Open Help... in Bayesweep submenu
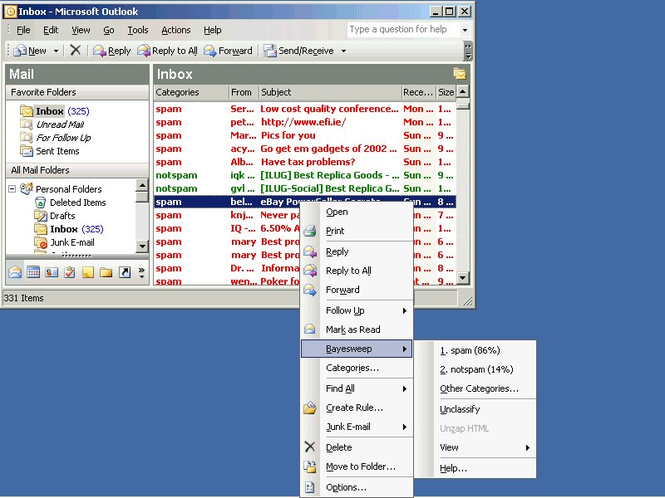 (475, 468)
